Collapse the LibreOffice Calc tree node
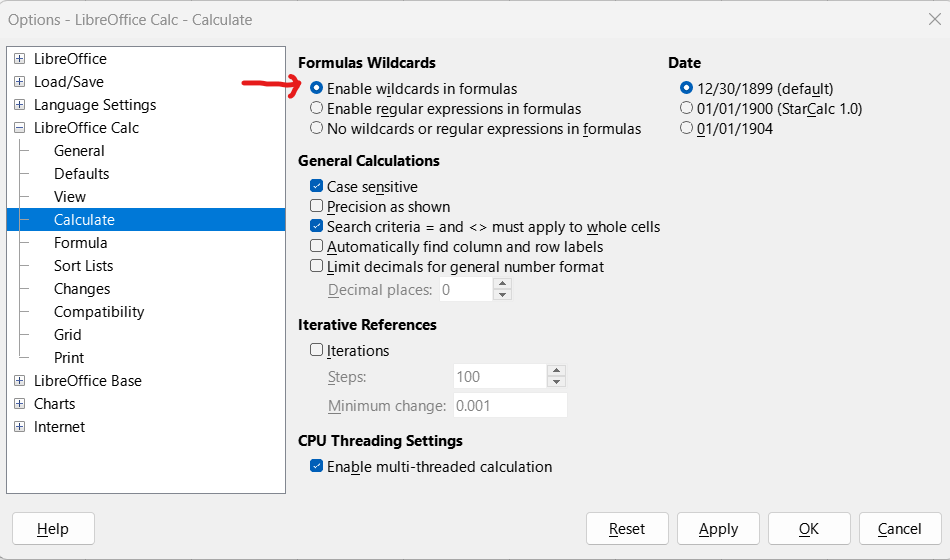The height and width of the screenshot is (560, 950). (19, 128)
